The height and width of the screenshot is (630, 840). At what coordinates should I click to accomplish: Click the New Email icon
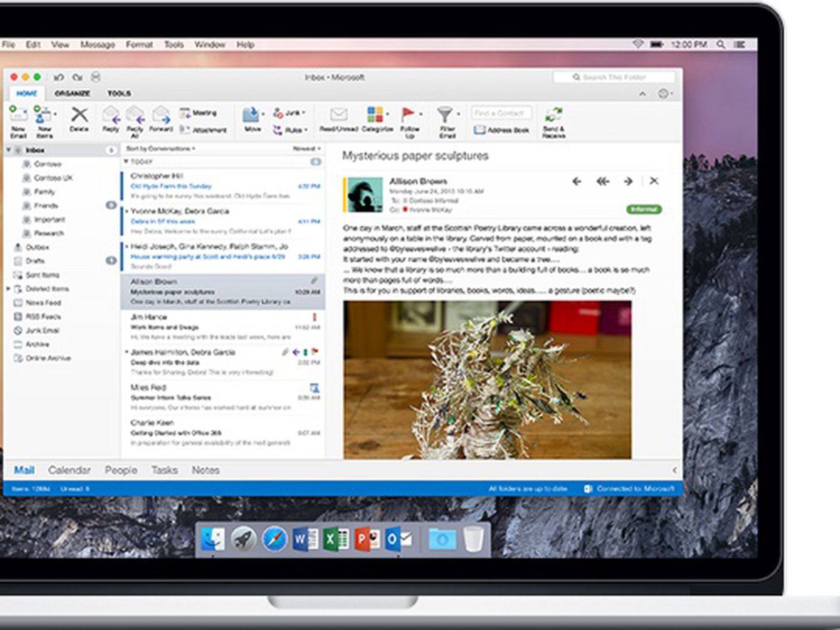17,114
